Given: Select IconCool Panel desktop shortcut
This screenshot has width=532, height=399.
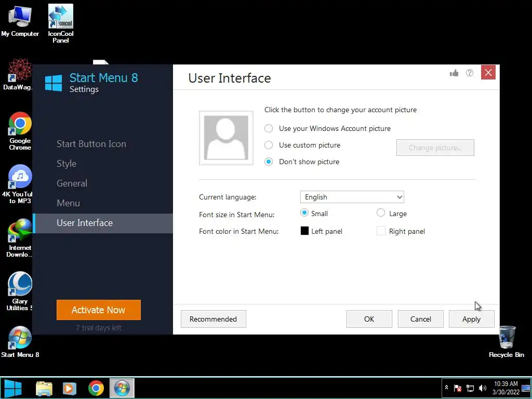Looking at the screenshot, I should pos(61,23).
